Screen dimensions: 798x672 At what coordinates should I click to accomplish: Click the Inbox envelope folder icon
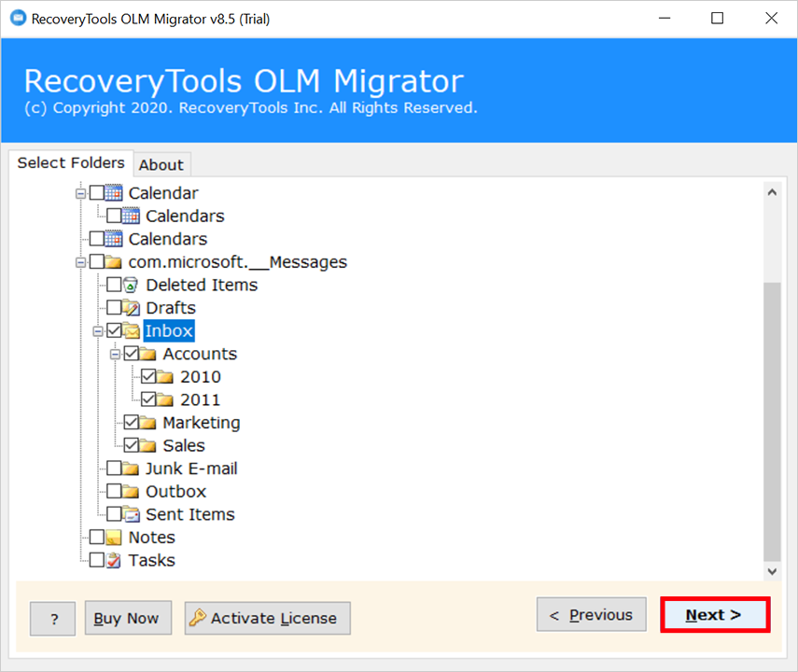132,331
